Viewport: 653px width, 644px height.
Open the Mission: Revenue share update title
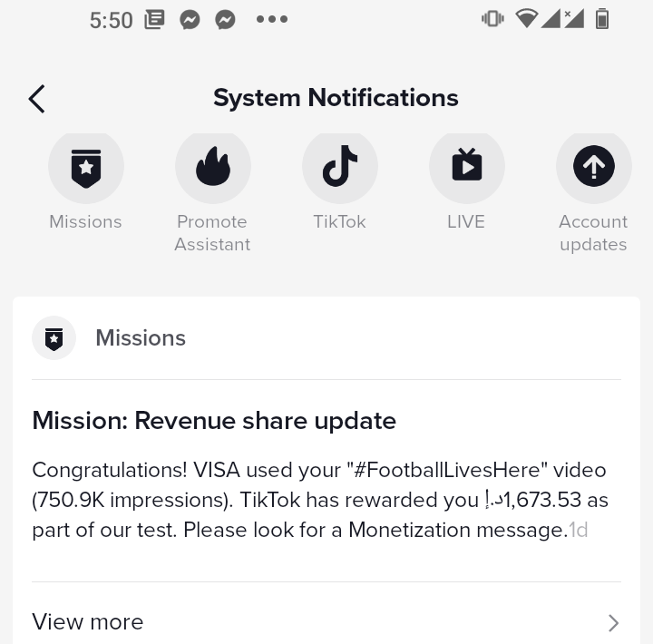tap(214, 421)
